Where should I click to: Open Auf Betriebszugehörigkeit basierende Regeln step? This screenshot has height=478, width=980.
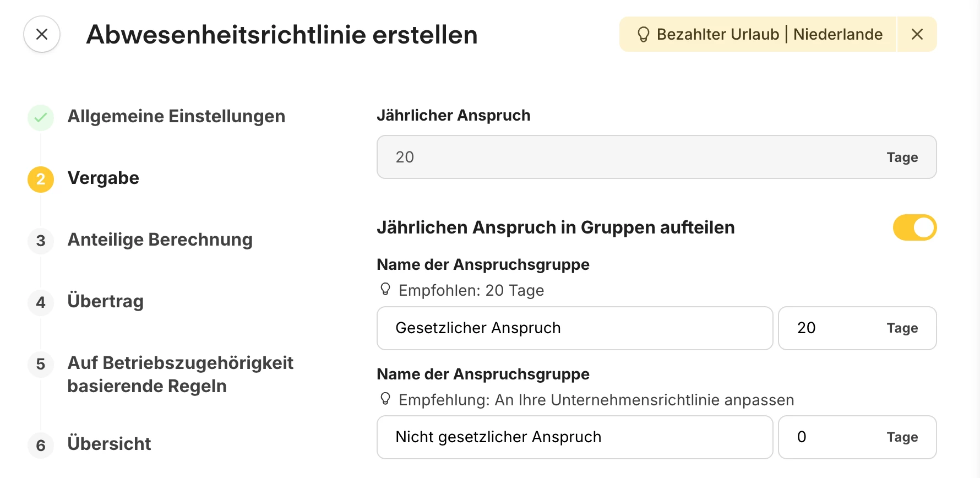[180, 374]
